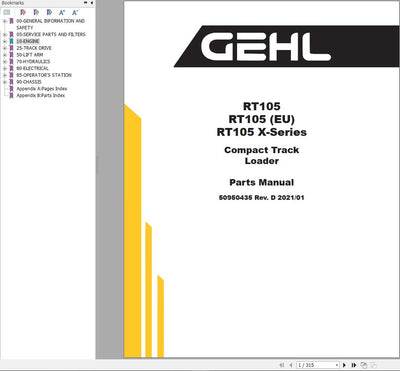Click the teal bookmark icon beside 10-ENGINE

pos(11,41)
